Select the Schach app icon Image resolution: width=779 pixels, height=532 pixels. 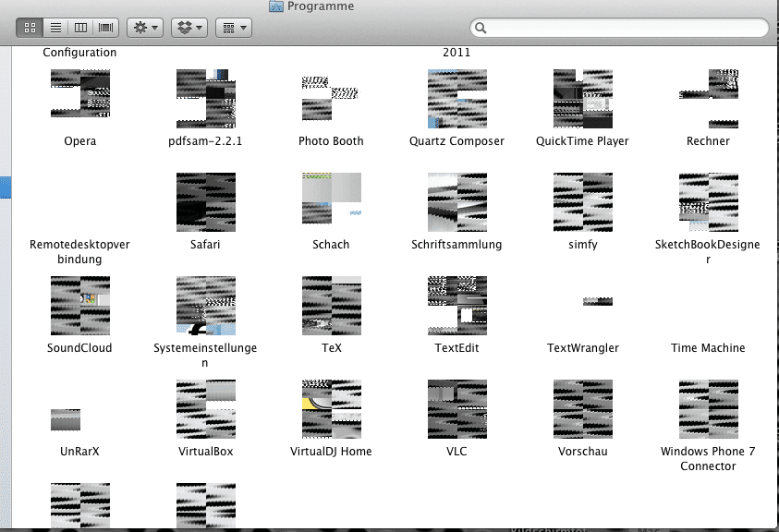point(332,199)
